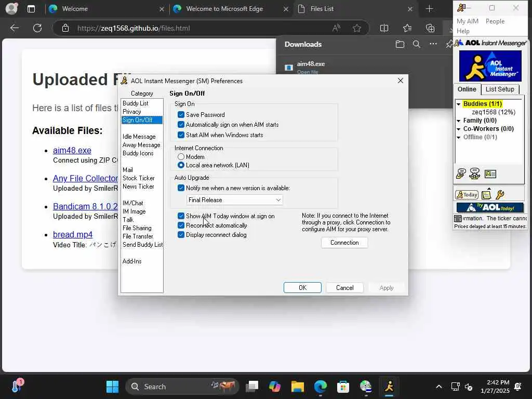
Task: Launch Copilot from the taskbar
Action: tap(275, 387)
